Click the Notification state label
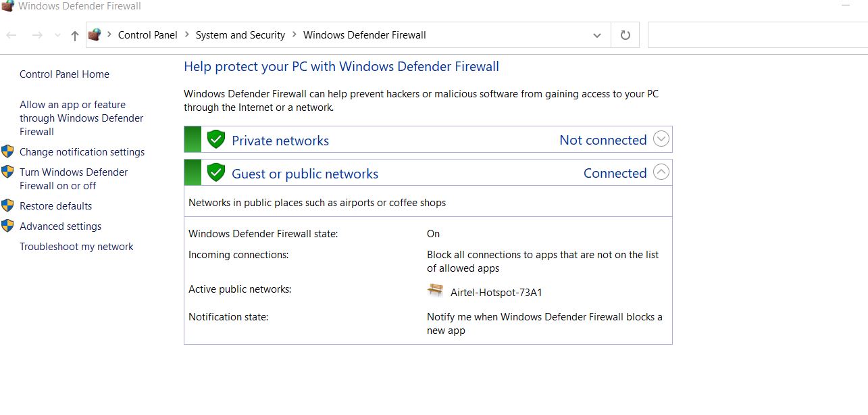The width and height of the screenshot is (868, 415). tap(228, 317)
